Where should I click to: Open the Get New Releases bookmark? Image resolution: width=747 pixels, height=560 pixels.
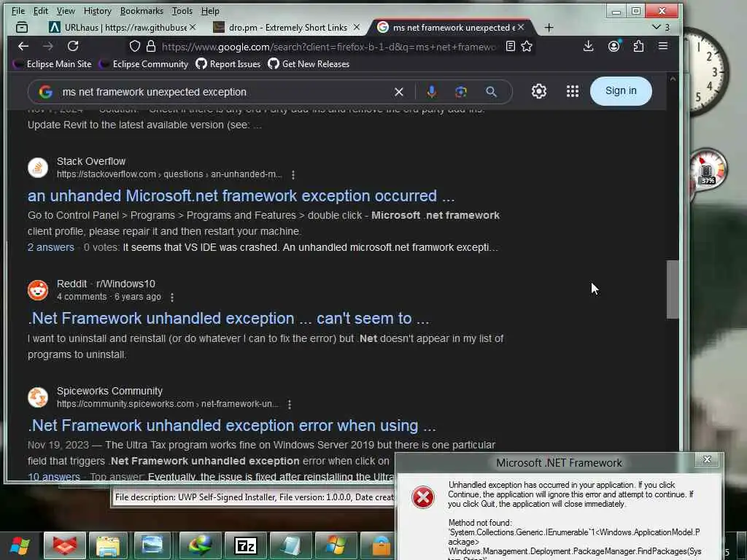click(x=309, y=64)
